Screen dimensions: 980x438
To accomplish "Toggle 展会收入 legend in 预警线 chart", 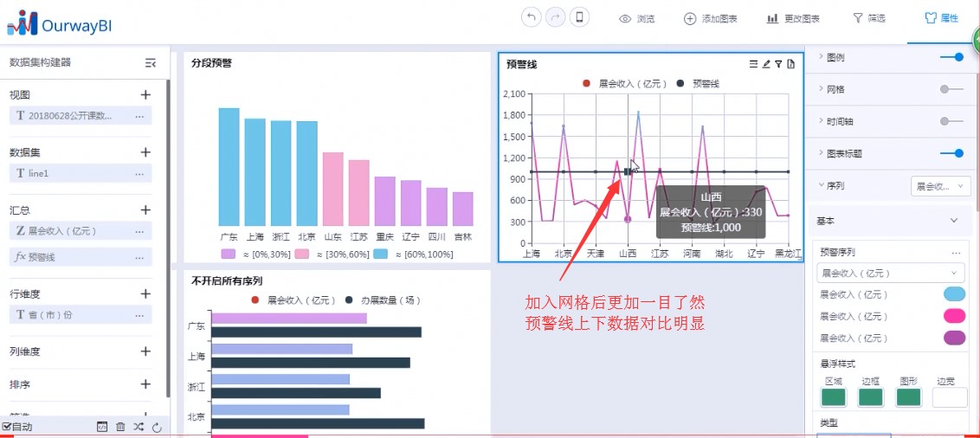I will [624, 84].
